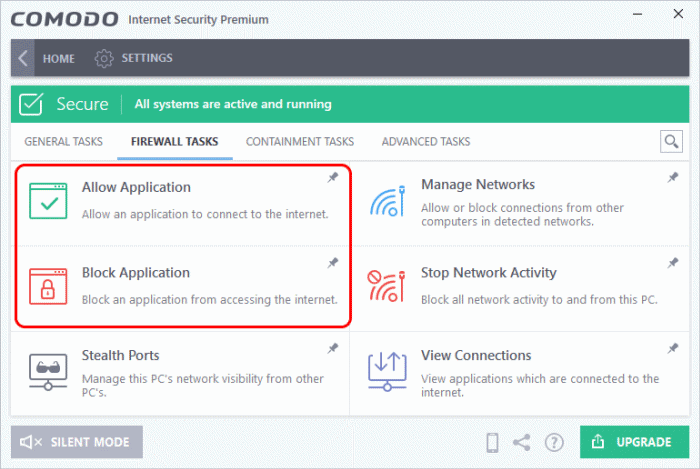The width and height of the screenshot is (700, 469).
Task: Go to the HOME screen
Action: tap(58, 58)
